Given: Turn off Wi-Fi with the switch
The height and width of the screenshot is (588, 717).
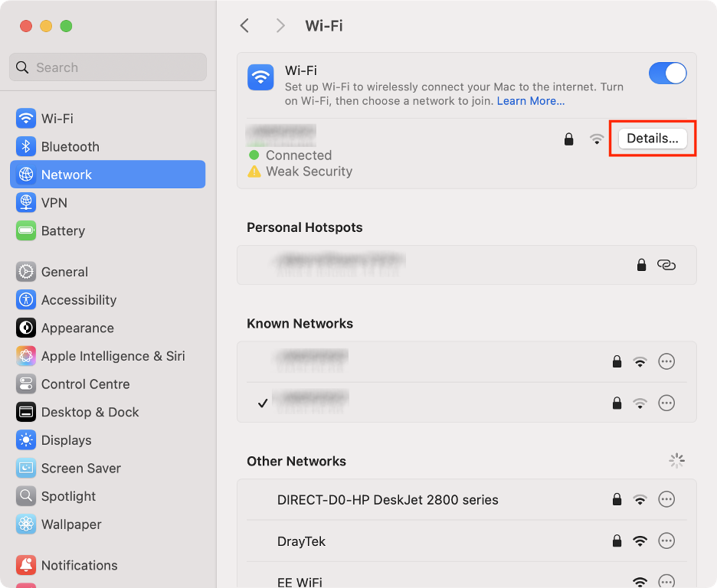Looking at the screenshot, I should (667, 73).
